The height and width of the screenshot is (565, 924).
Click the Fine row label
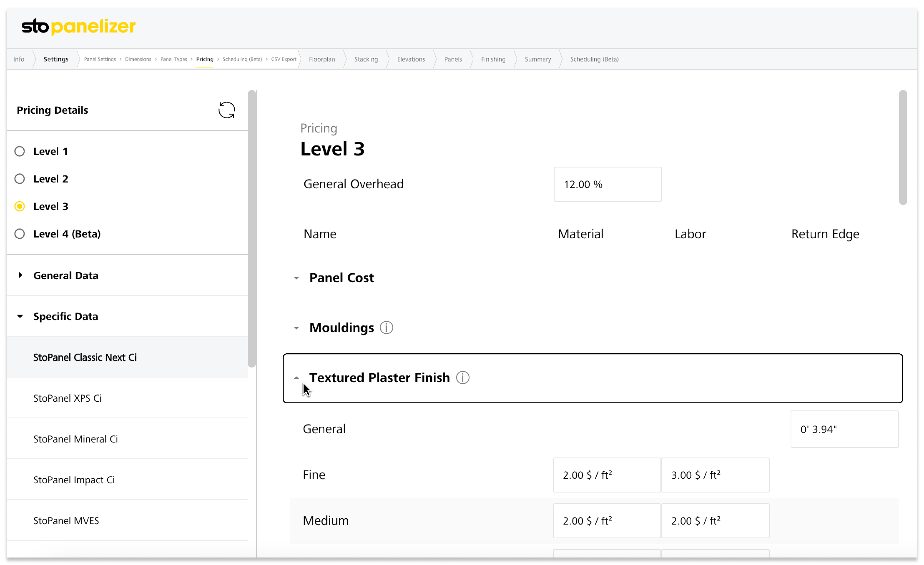(x=314, y=475)
